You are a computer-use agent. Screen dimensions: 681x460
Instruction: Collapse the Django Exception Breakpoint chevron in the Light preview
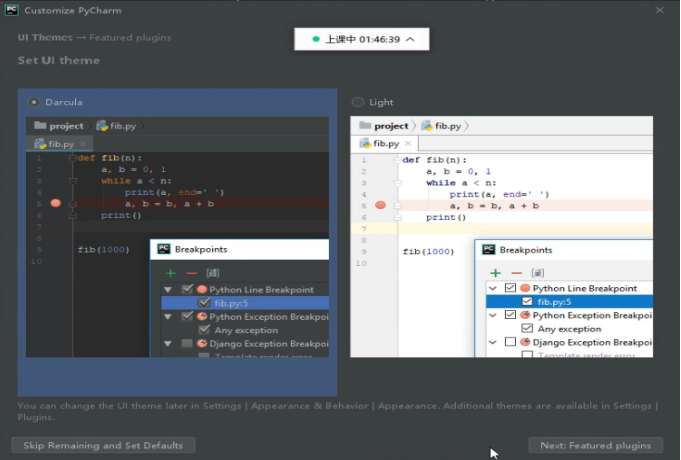493,342
